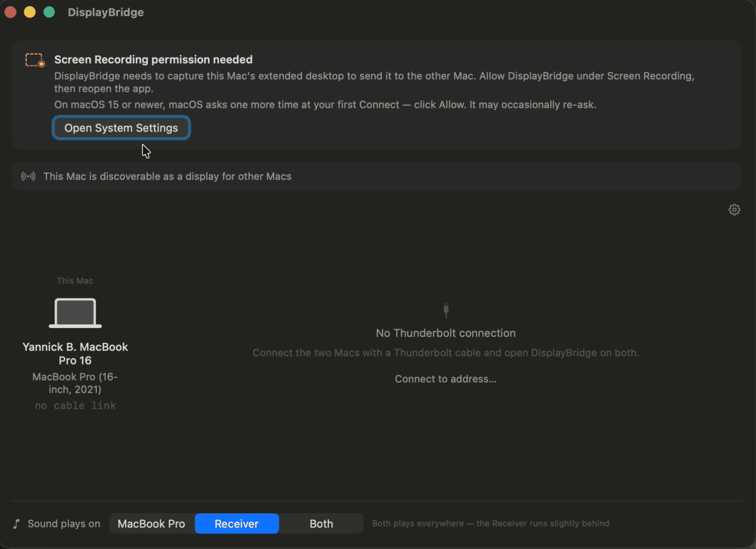Click the 'Sound plays on' label
This screenshot has width=756, height=549.
[64, 524]
